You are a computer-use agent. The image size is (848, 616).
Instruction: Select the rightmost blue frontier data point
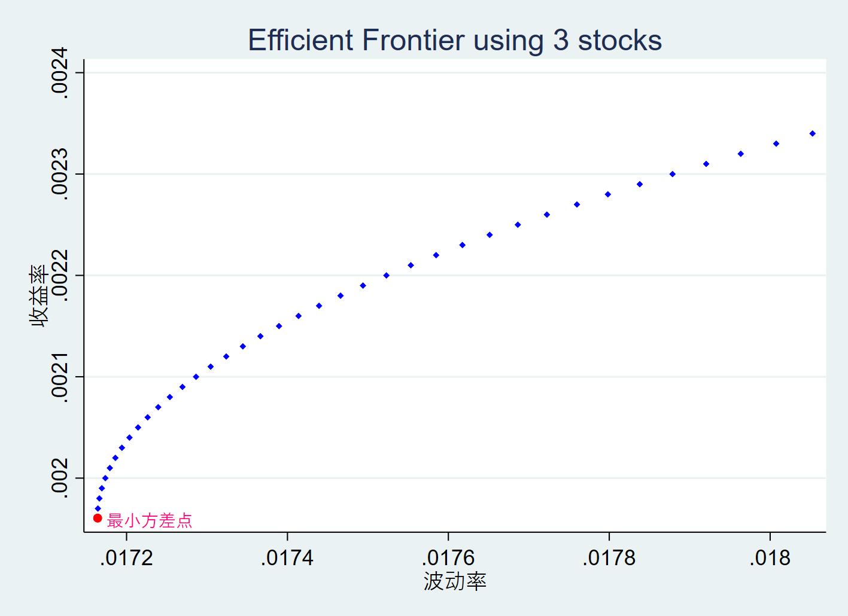[813, 133]
